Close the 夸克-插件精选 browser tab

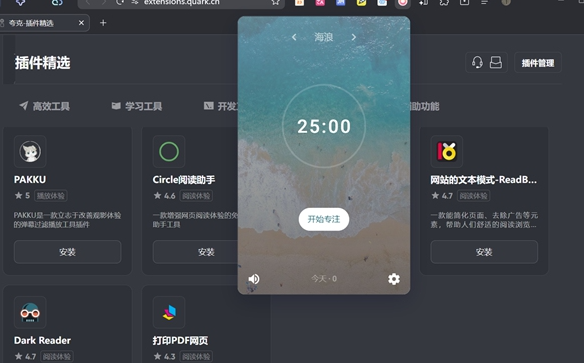click(81, 23)
